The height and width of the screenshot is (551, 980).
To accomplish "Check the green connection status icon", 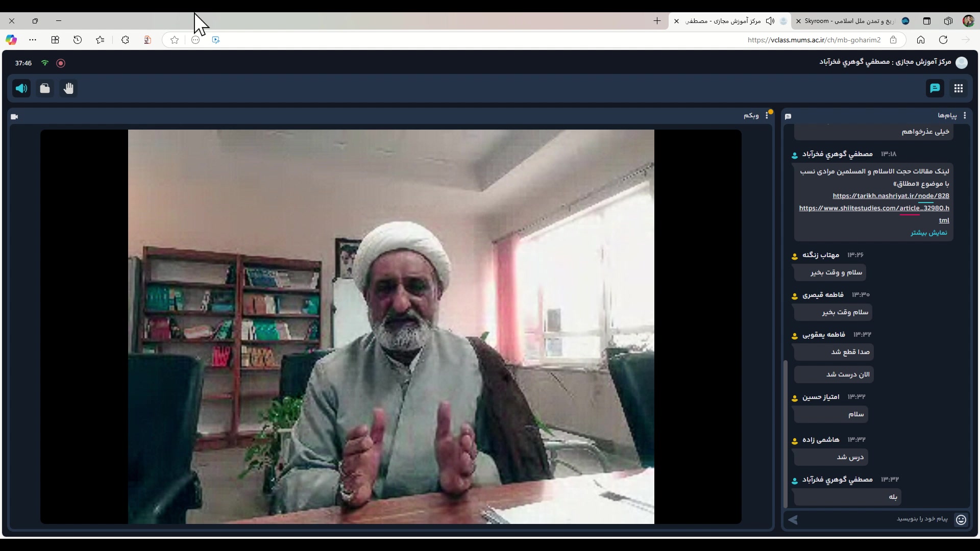I will (45, 63).
